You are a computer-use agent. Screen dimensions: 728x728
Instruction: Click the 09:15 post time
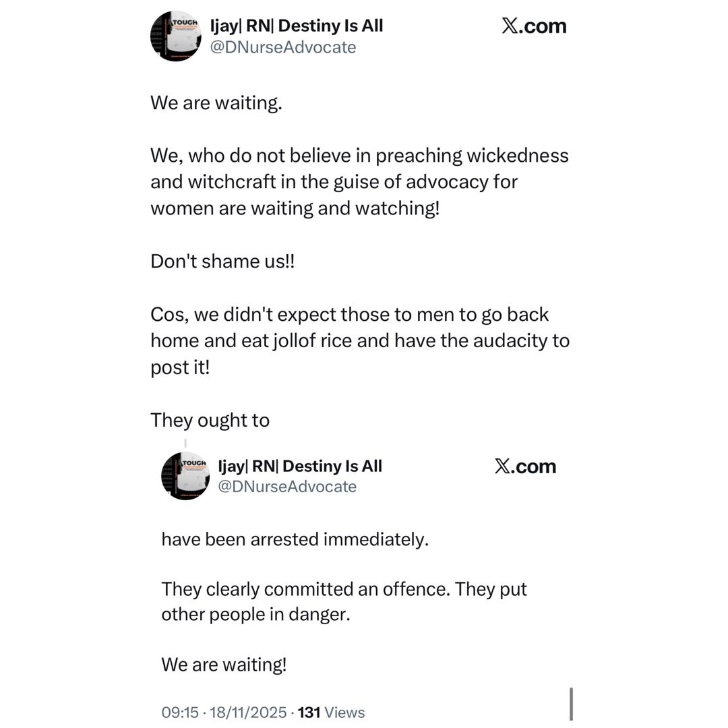pos(180,712)
